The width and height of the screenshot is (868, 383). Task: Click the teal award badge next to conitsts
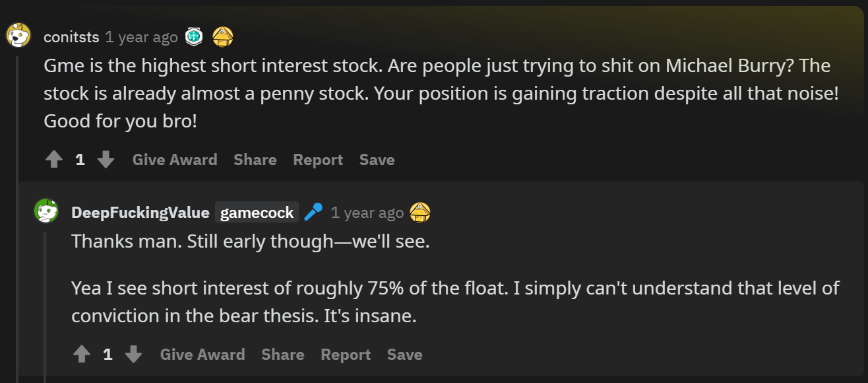(194, 37)
